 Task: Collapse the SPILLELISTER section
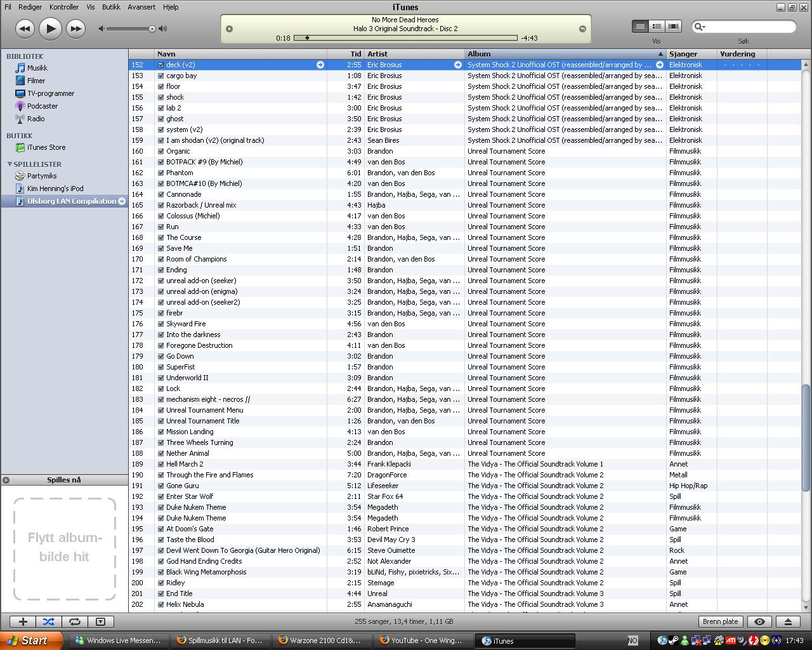click(10, 164)
